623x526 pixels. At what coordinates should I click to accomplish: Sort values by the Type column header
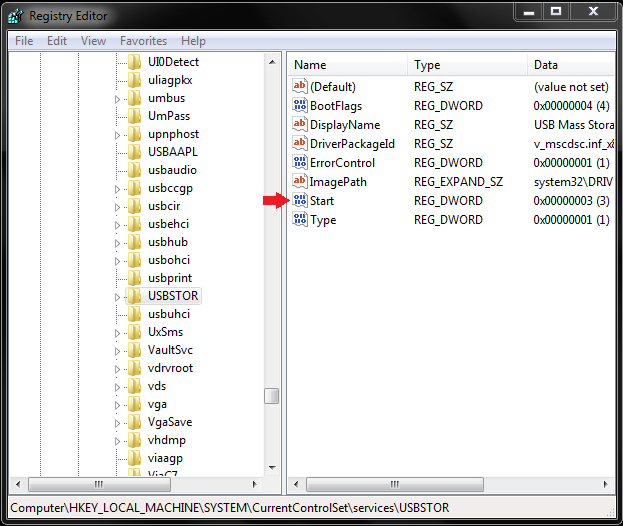tap(468, 65)
